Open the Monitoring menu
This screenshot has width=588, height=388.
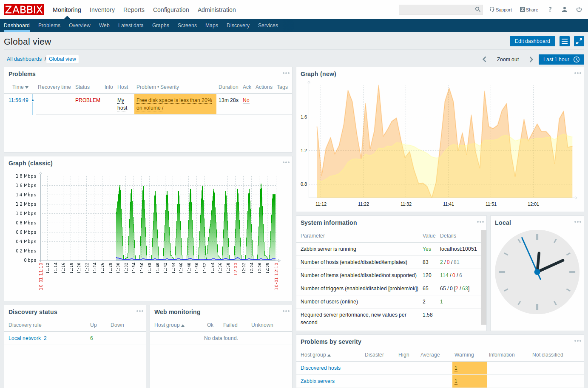click(67, 10)
